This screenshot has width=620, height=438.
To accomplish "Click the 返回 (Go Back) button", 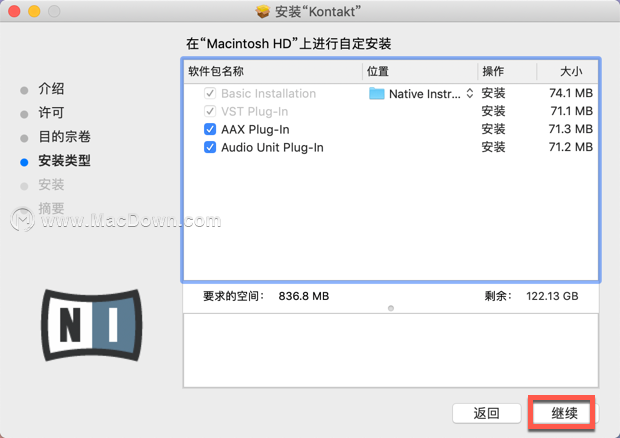I will tap(486, 413).
